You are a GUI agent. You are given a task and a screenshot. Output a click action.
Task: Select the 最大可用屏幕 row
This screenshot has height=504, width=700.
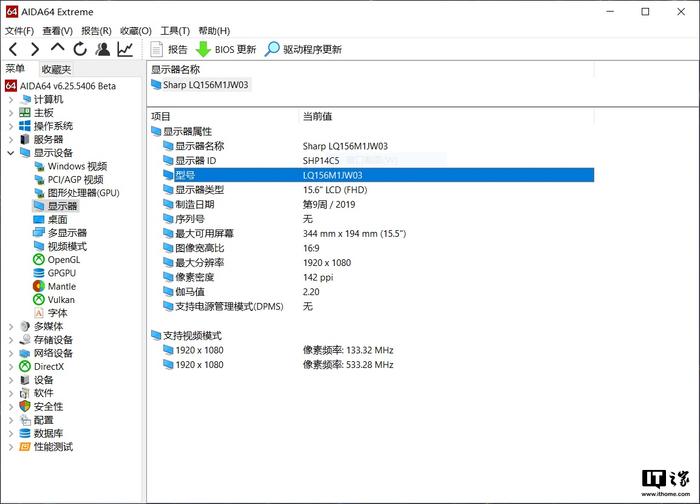(x=378, y=234)
